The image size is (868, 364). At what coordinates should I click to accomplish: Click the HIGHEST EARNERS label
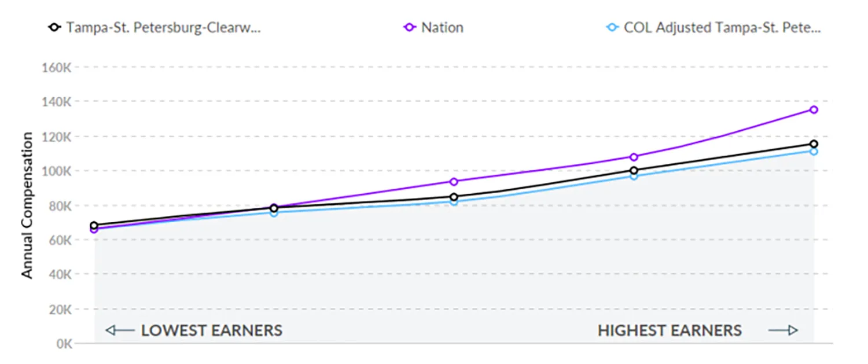pyautogui.click(x=670, y=331)
